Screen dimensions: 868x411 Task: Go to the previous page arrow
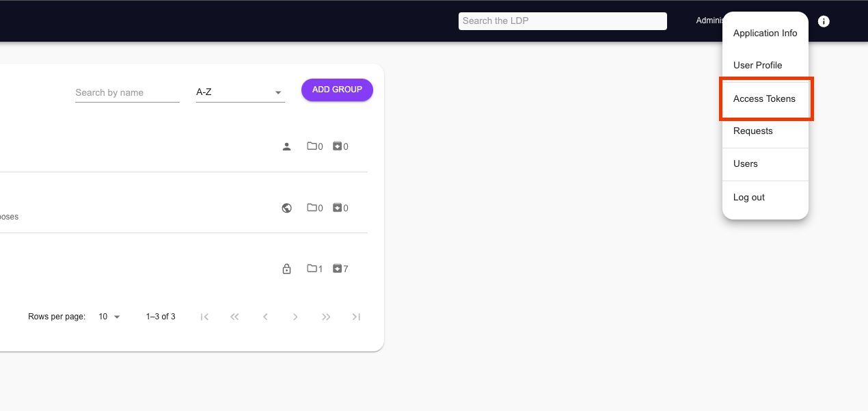[x=265, y=317]
